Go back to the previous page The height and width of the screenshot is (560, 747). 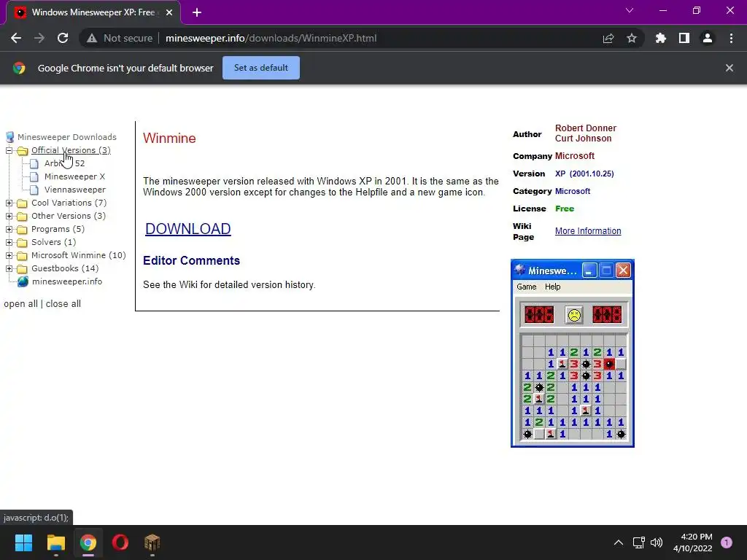[16, 38]
